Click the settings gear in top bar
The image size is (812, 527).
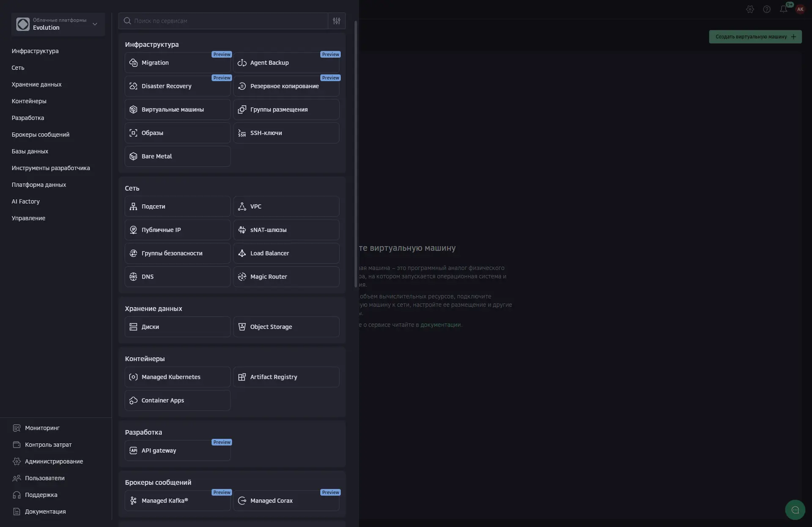[x=750, y=9]
